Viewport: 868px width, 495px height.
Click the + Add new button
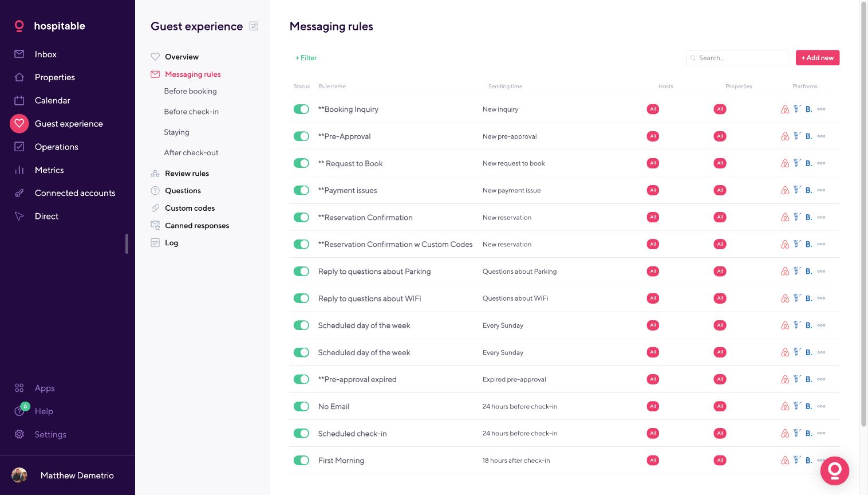pos(817,58)
